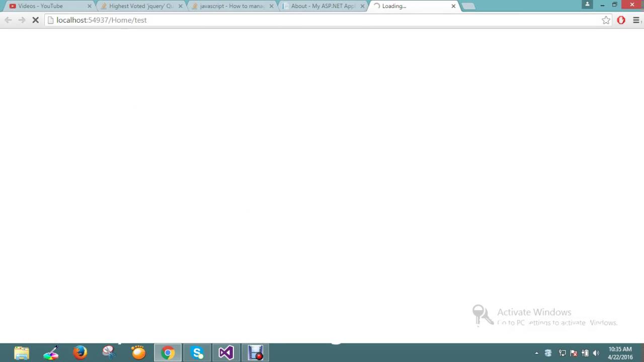This screenshot has width=644, height=362.
Task: Open a new tab button
Action: pyautogui.click(x=468, y=6)
